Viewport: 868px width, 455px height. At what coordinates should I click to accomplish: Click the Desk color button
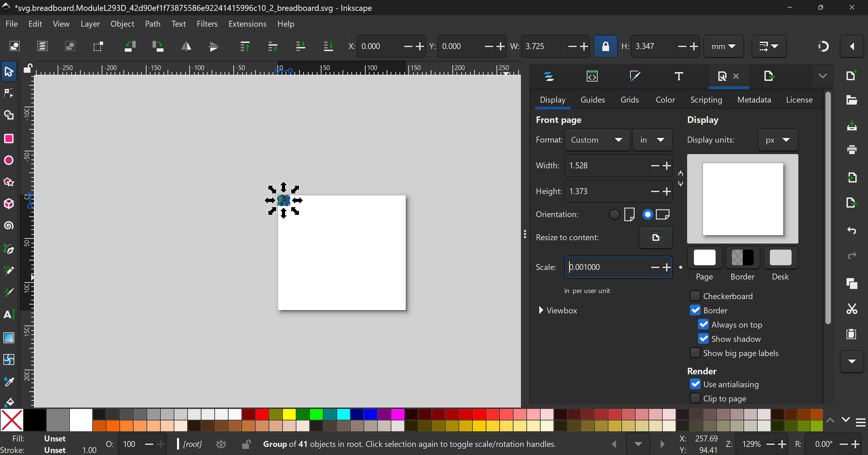click(x=780, y=258)
